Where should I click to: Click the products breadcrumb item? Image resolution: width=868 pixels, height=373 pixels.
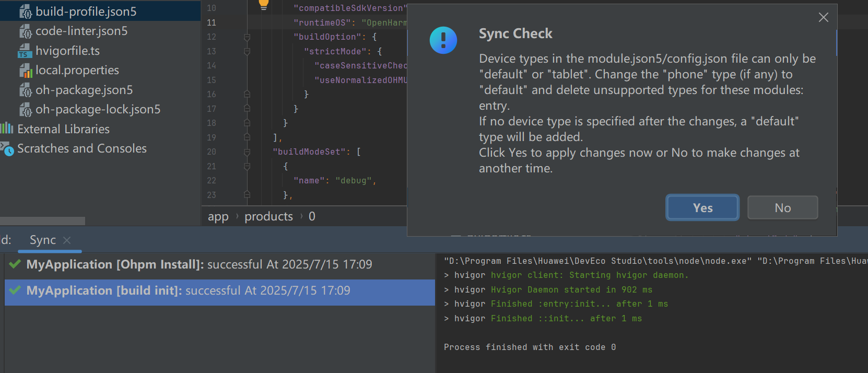click(269, 216)
